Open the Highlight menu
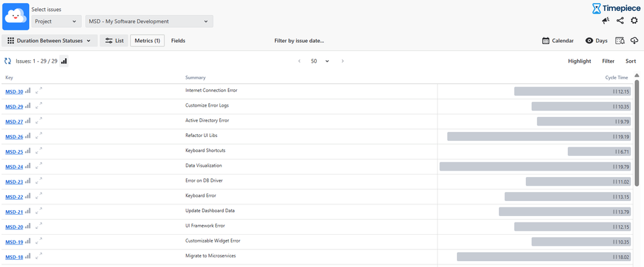644x267 pixels. [x=579, y=61]
